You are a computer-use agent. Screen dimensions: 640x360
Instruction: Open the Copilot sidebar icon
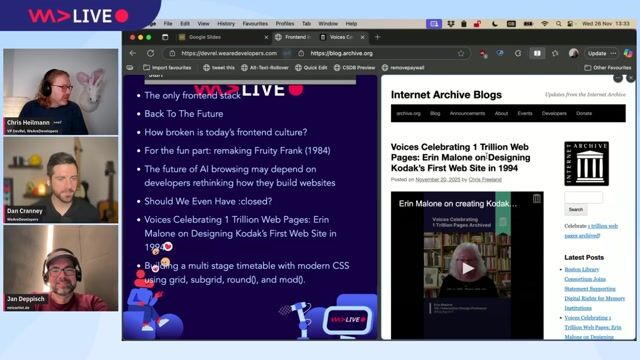(x=628, y=53)
